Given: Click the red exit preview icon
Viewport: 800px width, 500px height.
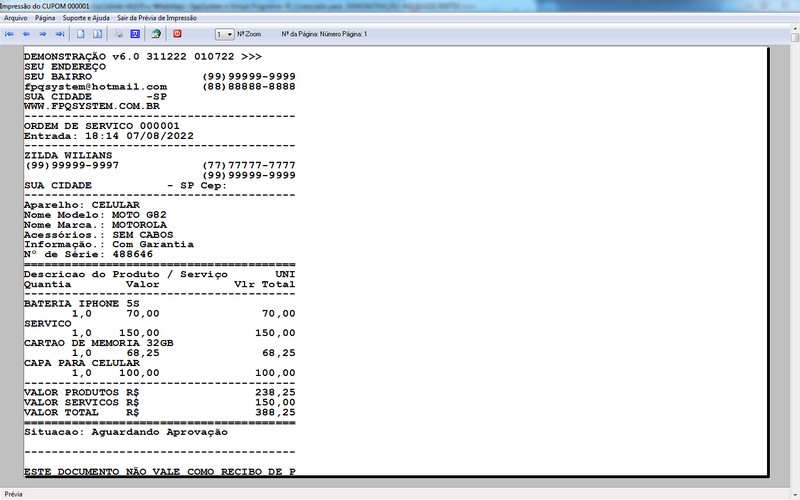Looking at the screenshot, I should click(x=177, y=34).
